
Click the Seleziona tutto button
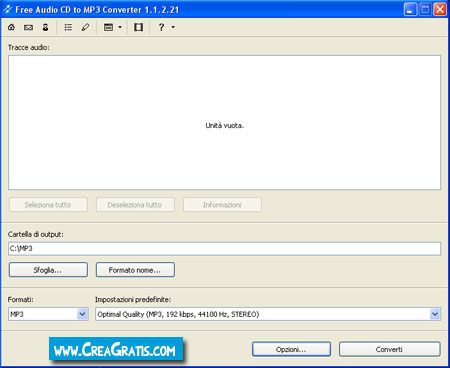click(x=48, y=205)
